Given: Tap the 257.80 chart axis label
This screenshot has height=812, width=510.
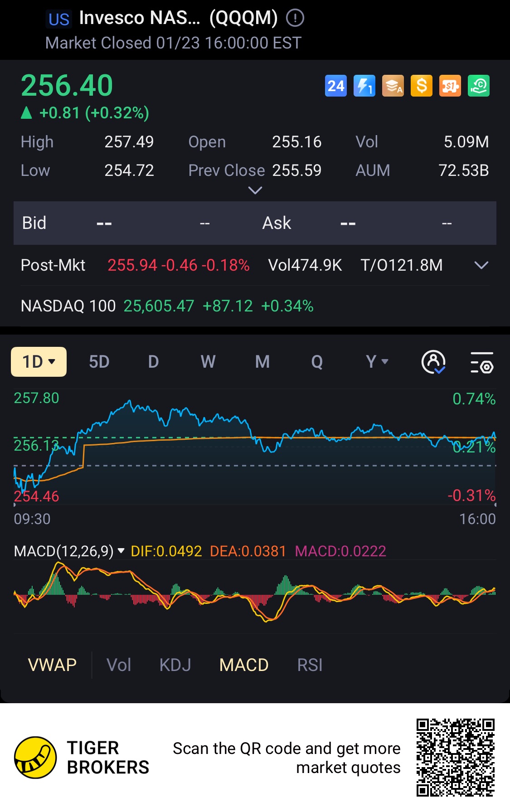Looking at the screenshot, I should [37, 398].
